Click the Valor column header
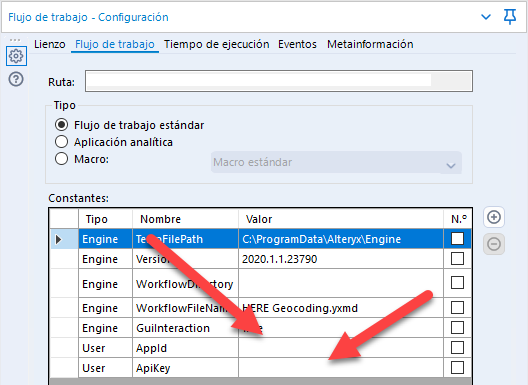Screen dimensions: 528x385 click(x=341, y=219)
